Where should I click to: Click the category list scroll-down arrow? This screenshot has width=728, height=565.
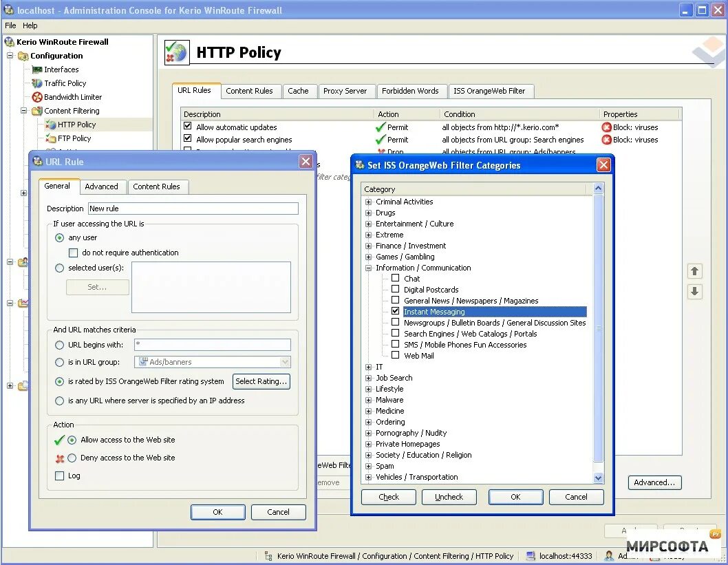coord(598,478)
